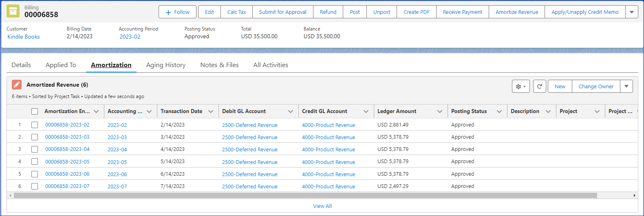The height and width of the screenshot is (216, 644).
Task: Refresh the Amortized Revenue list
Action: tap(539, 87)
